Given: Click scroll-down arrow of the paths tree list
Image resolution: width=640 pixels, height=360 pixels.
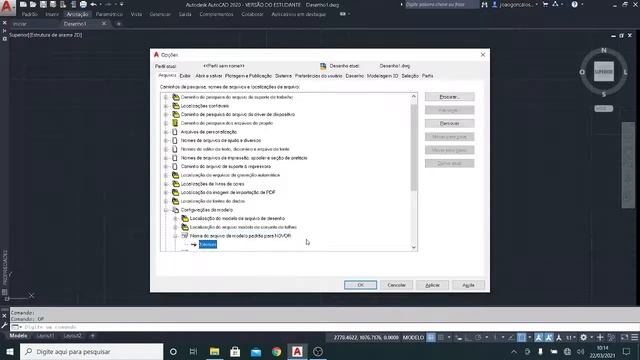Looking at the screenshot, I should click(x=413, y=247).
